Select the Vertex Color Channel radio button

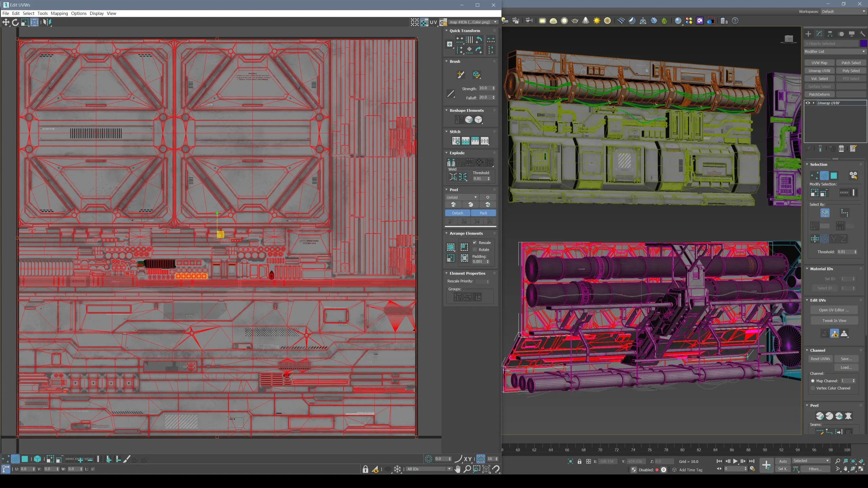click(x=813, y=388)
